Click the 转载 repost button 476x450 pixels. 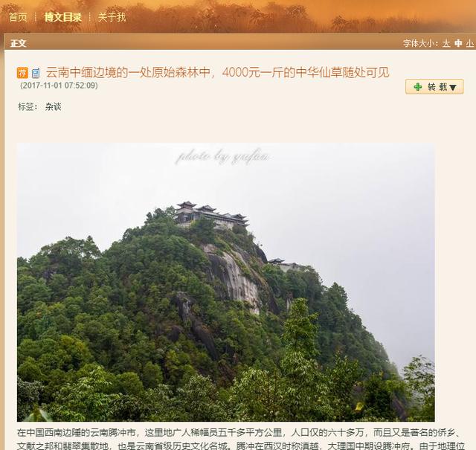pyautogui.click(x=434, y=87)
